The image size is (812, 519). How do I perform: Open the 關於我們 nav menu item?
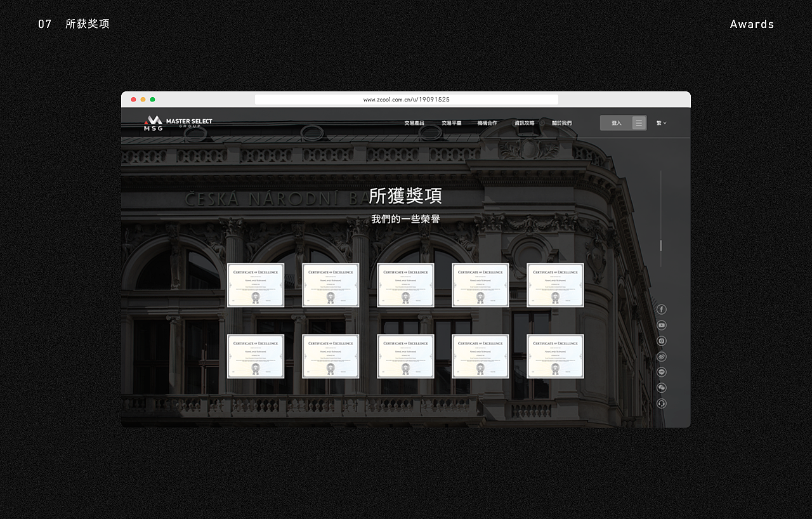point(561,123)
